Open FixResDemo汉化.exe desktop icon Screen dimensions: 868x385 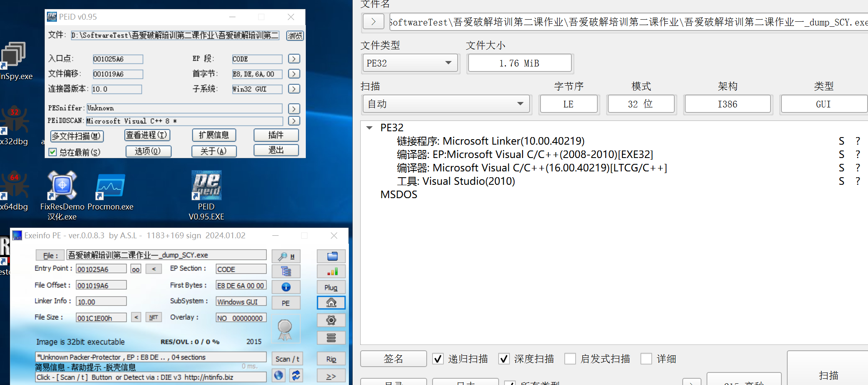pos(62,194)
